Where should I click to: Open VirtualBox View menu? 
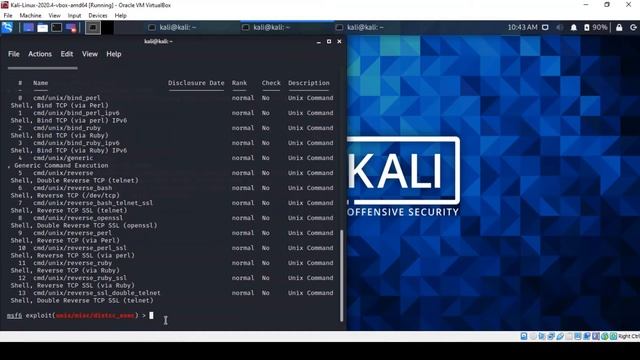click(x=54, y=16)
